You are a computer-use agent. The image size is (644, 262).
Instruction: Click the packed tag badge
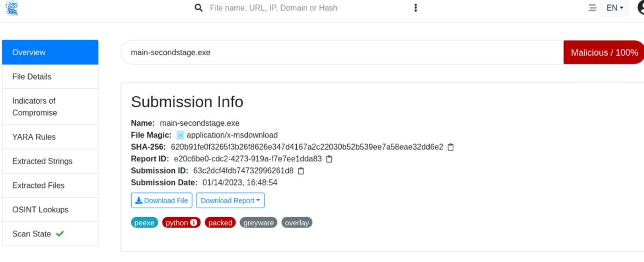click(220, 222)
